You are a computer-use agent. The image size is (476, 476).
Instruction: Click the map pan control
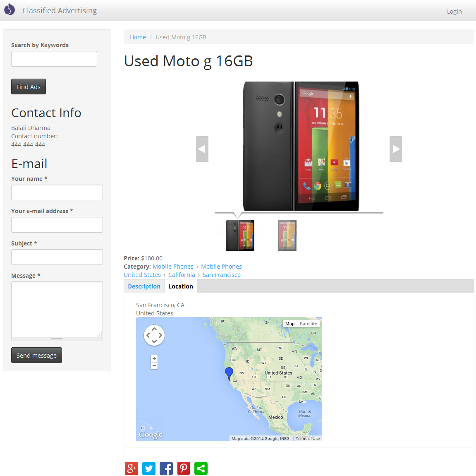click(x=154, y=335)
